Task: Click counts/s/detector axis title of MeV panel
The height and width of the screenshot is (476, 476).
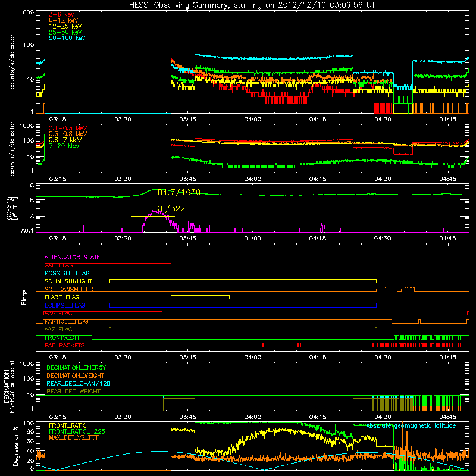Action: pos(12,148)
